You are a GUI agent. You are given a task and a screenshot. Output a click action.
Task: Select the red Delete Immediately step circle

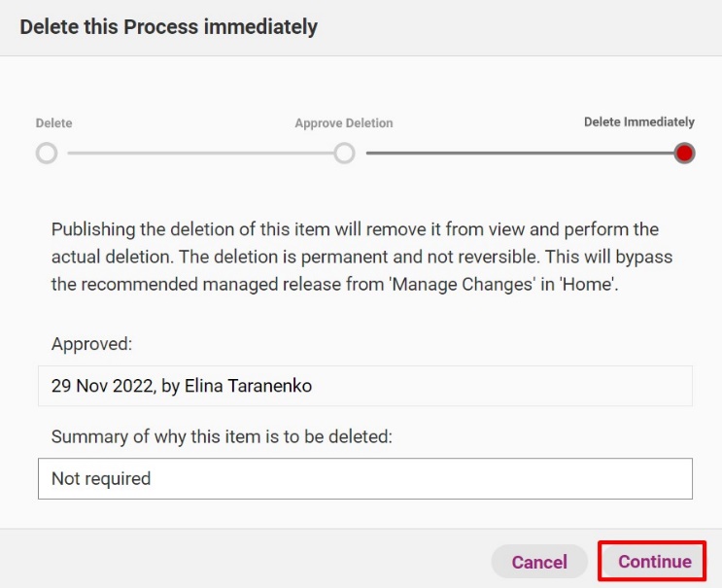[684, 154]
